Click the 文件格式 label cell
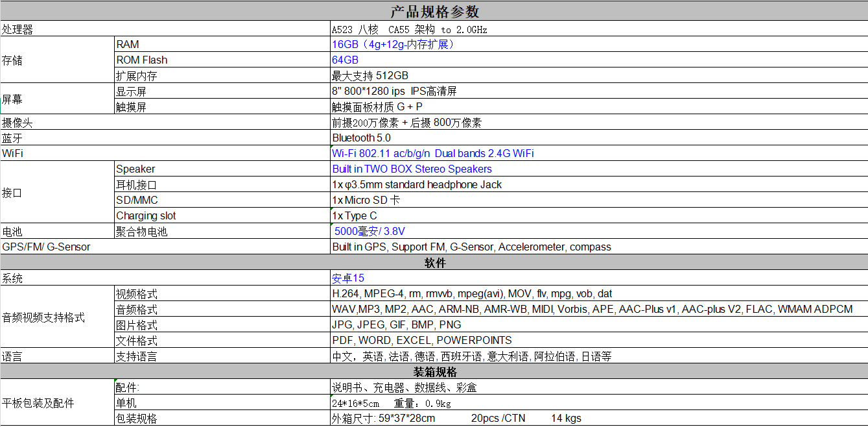 point(222,341)
